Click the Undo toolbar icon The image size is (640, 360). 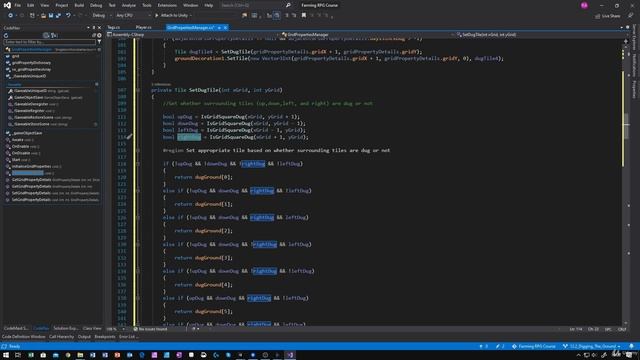pos(68,16)
